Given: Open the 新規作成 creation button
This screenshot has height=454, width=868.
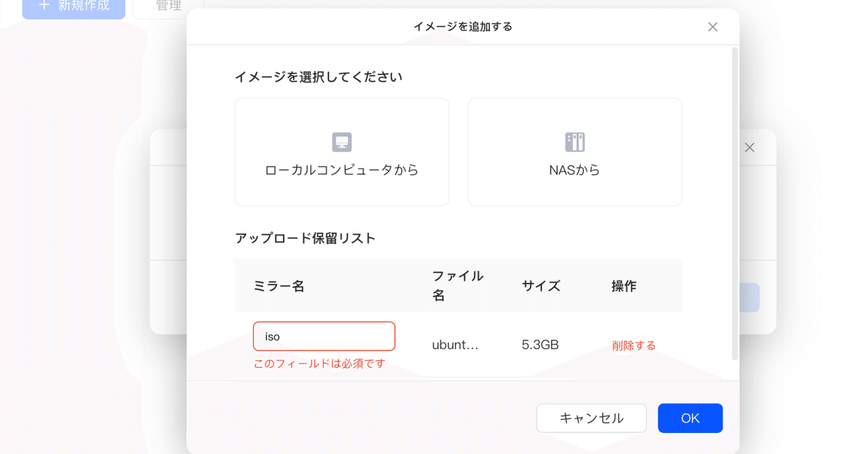Looking at the screenshot, I should (x=73, y=6).
